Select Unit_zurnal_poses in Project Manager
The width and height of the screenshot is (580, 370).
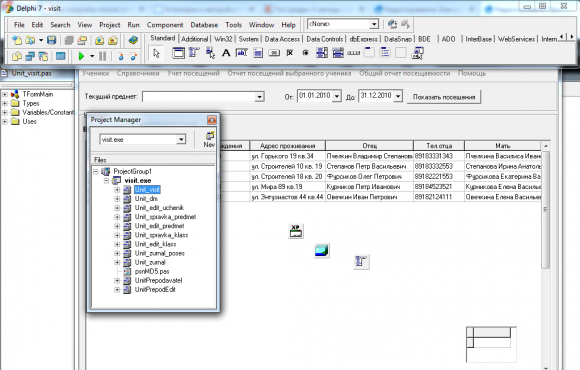click(x=159, y=253)
